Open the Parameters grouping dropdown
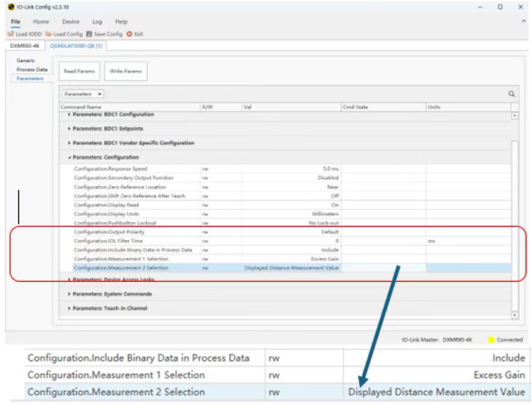Screen dimensions: 532x405 (x=83, y=94)
